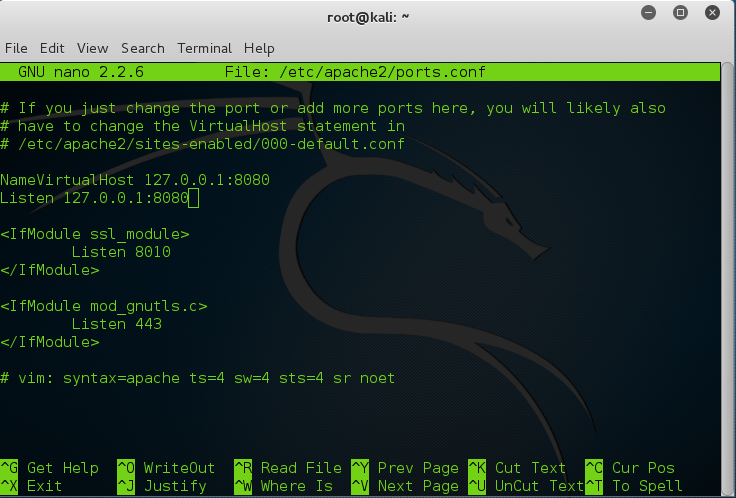
Task: Click the ^X Exit shortcut label
Action: [x=32, y=486]
